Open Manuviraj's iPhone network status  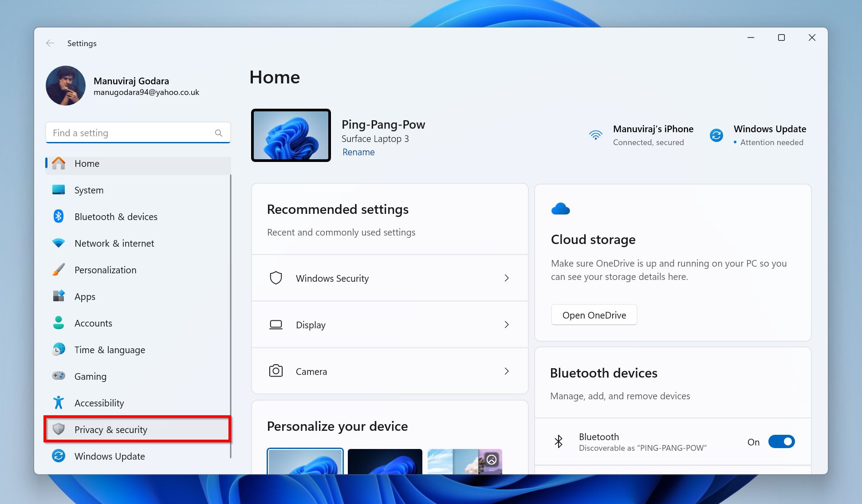[642, 135]
